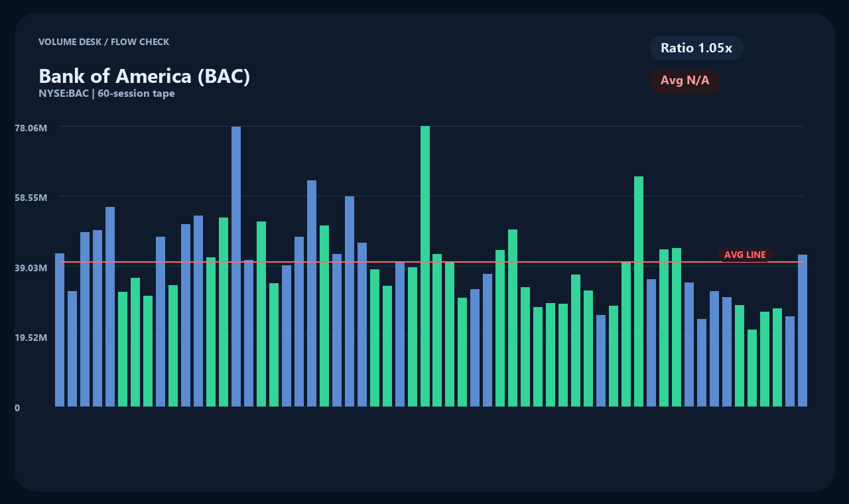Click the AVG LINE label tag
The width and height of the screenshot is (849, 504).
(x=745, y=255)
